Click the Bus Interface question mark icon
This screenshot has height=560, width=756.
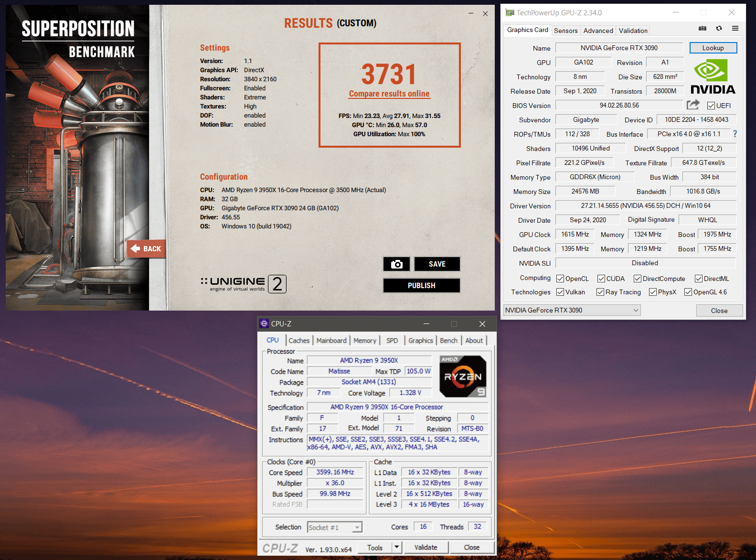point(735,134)
